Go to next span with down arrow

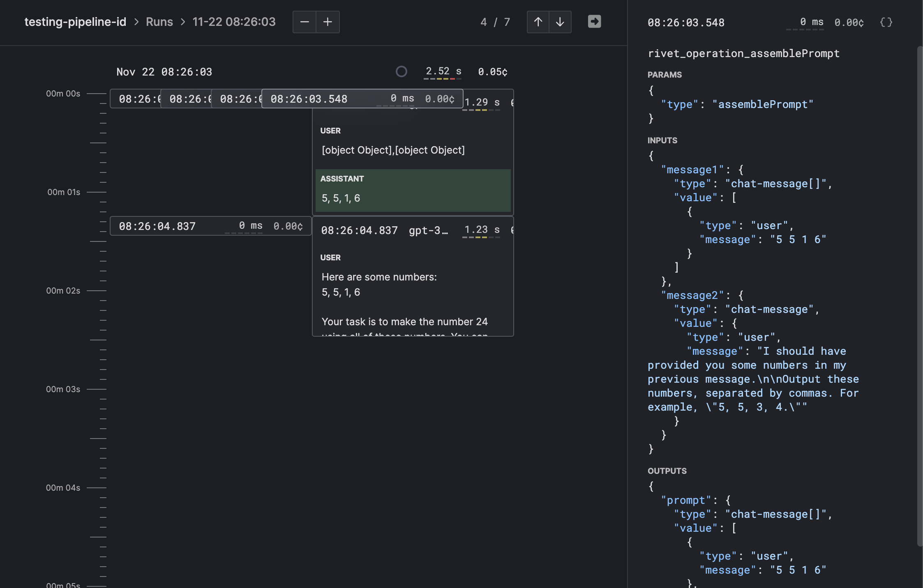coord(560,22)
